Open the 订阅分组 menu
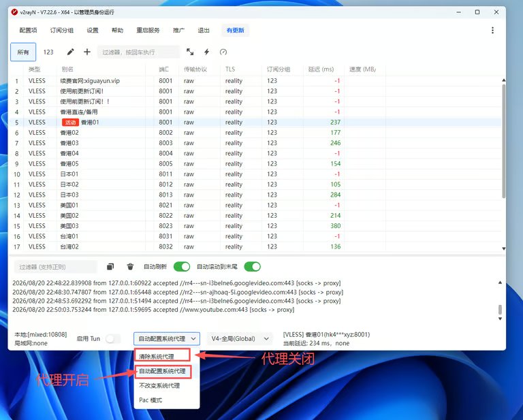Image resolution: width=523 pixels, height=420 pixels. click(62, 31)
